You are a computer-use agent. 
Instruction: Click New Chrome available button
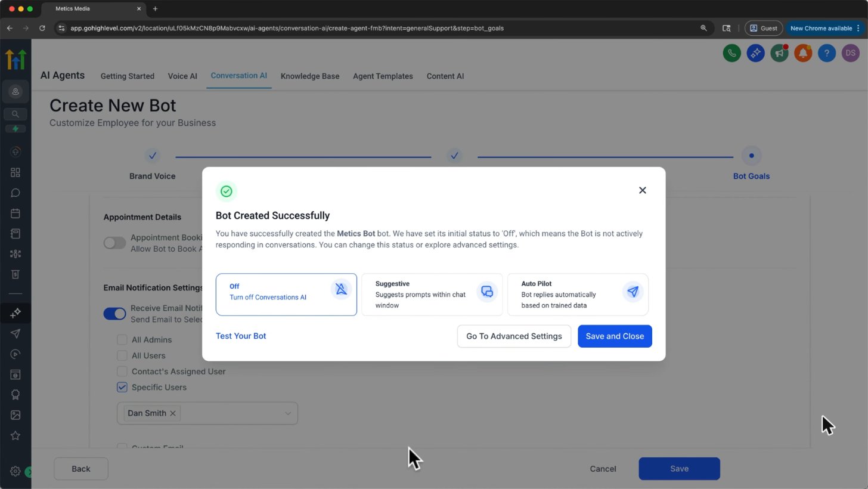pos(825,28)
